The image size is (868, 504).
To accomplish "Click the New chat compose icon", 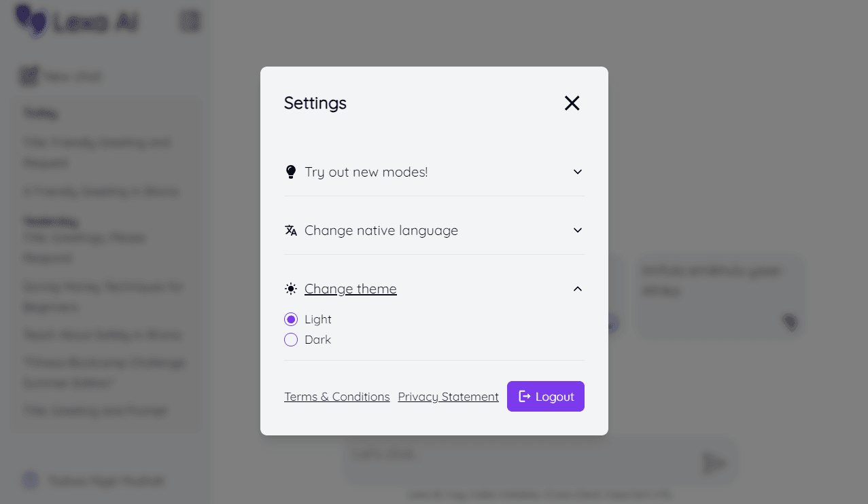I will click(x=29, y=76).
